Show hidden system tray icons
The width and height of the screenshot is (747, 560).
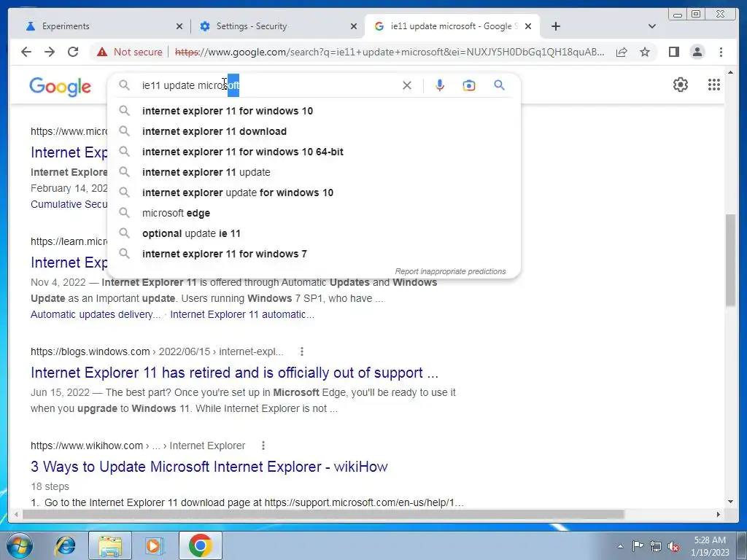coord(620,547)
